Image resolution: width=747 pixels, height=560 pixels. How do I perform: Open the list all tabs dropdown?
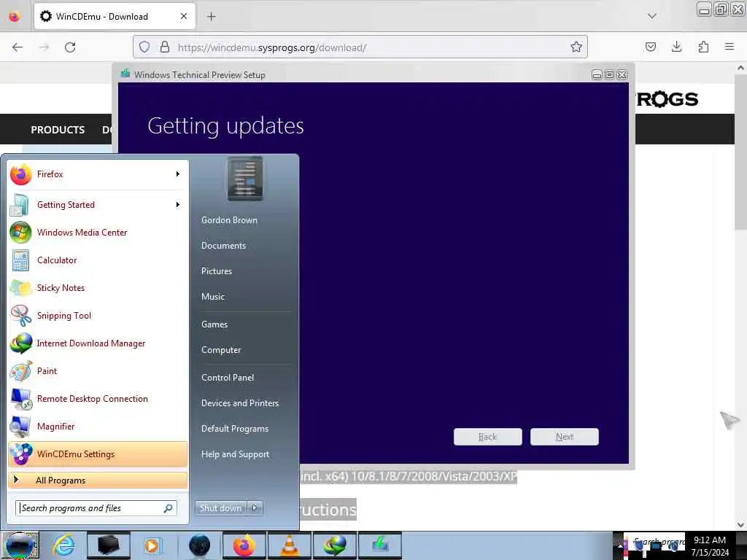tap(652, 16)
